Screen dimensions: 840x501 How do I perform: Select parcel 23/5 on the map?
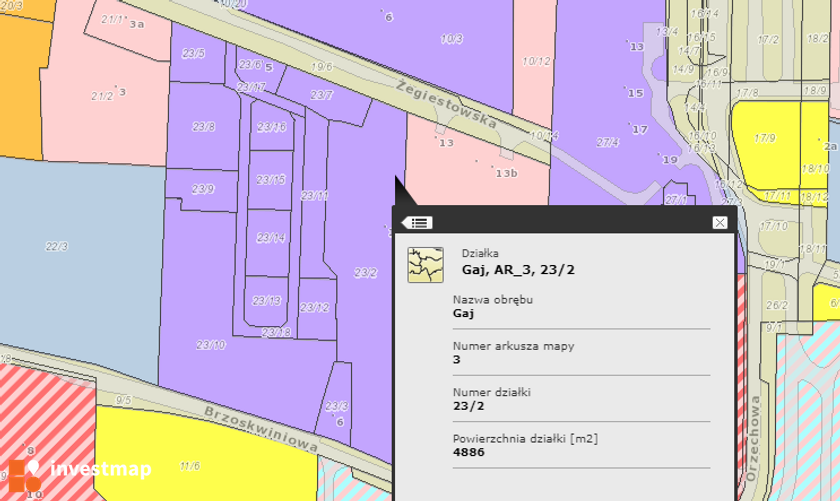193,53
